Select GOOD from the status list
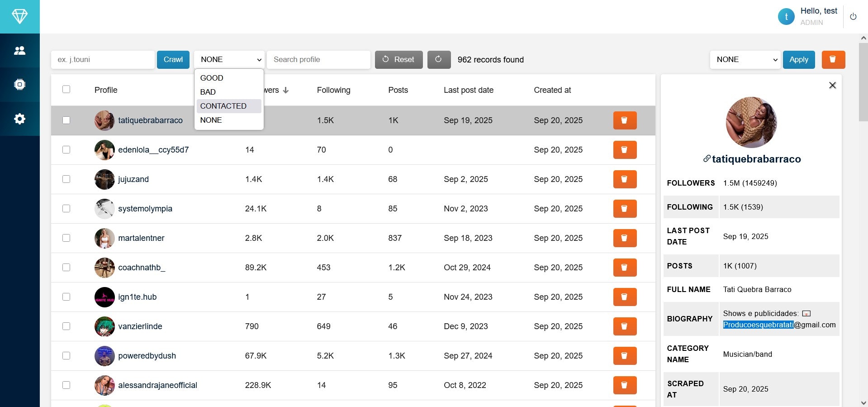This screenshot has height=407, width=868. pos(229,78)
